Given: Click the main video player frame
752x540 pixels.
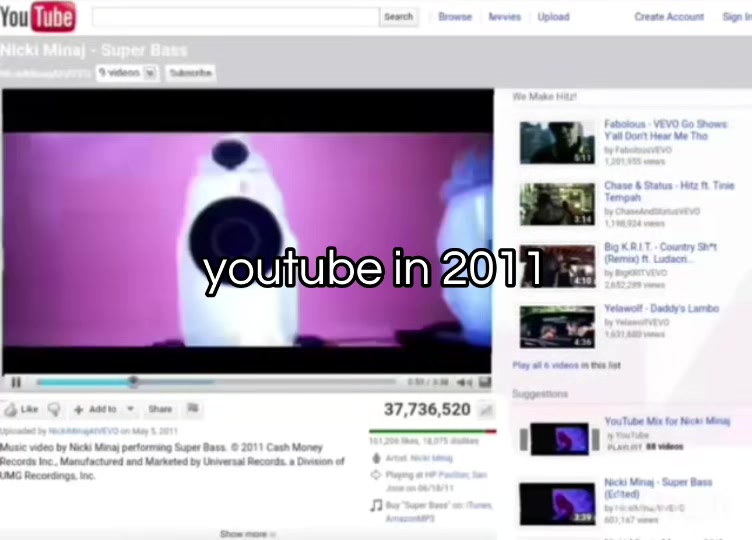Looking at the screenshot, I should coord(247,231).
